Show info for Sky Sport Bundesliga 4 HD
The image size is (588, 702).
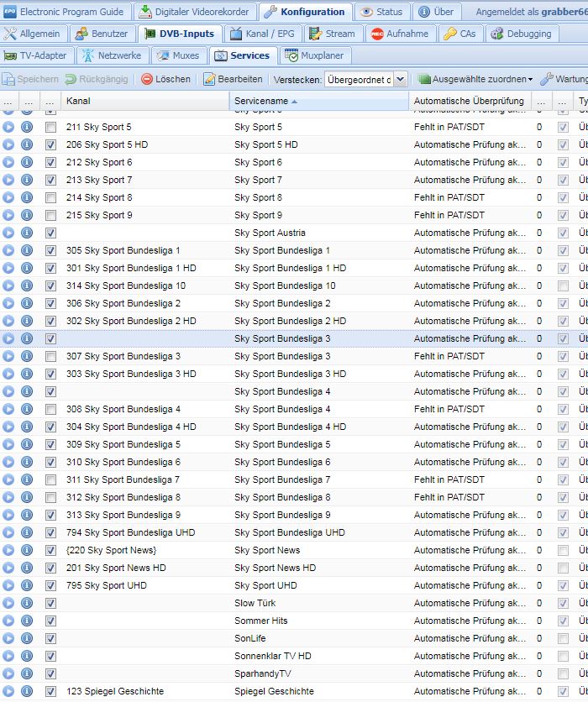tap(27, 427)
